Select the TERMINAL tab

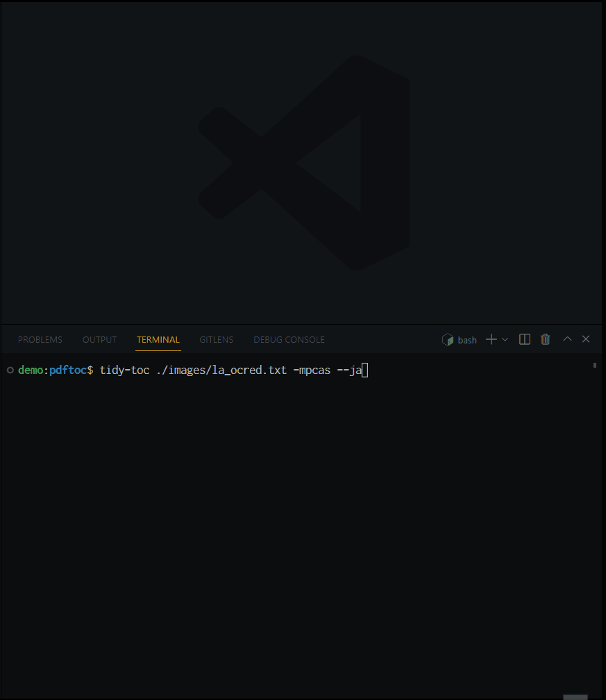point(158,340)
